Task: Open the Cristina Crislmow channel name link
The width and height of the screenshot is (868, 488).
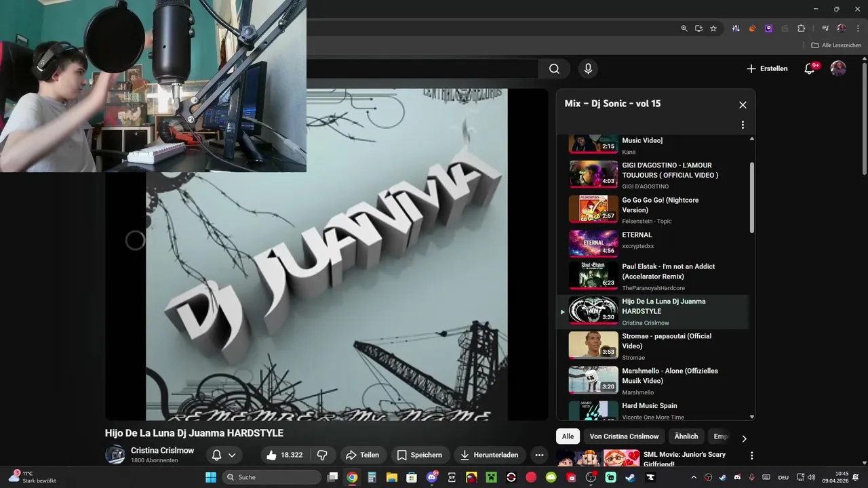Action: pyautogui.click(x=162, y=451)
